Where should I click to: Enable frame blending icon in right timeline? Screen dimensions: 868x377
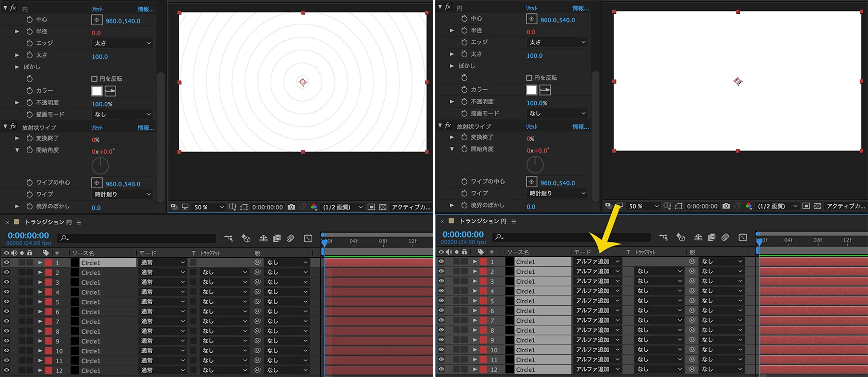[x=712, y=237]
